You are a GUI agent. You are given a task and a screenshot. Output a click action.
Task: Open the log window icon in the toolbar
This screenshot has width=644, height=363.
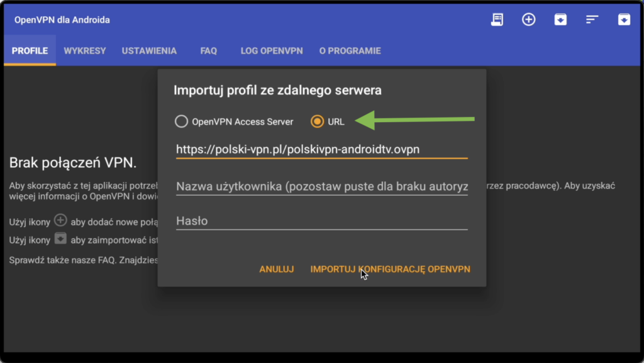tap(497, 20)
